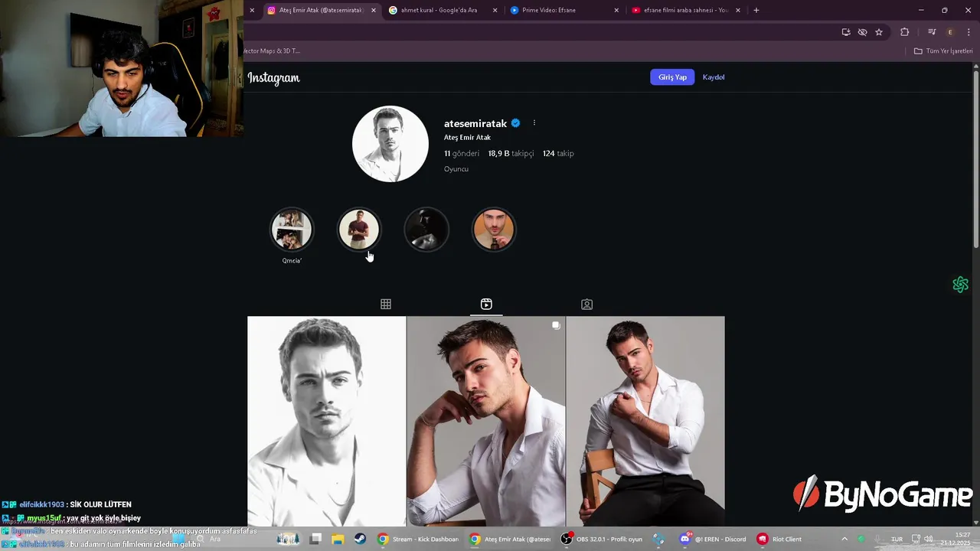Open the Stream - Kick Dashboard taskbar window

pos(419,540)
